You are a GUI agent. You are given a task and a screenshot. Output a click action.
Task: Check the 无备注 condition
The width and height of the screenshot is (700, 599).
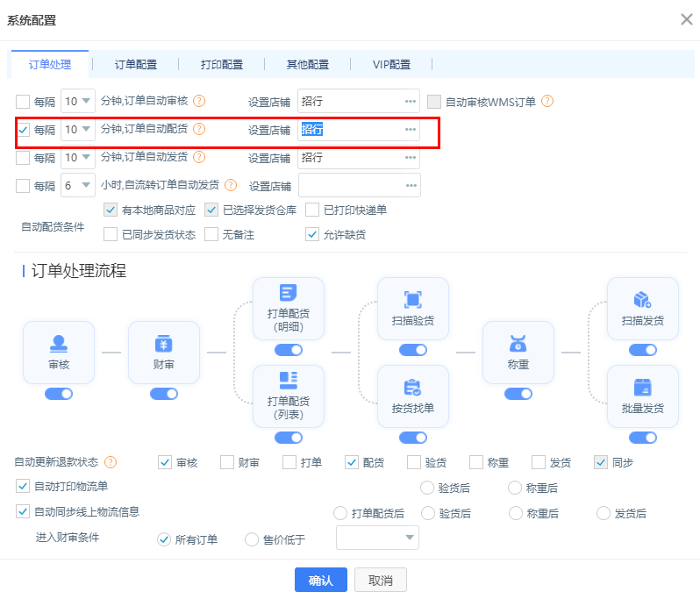coord(211,234)
